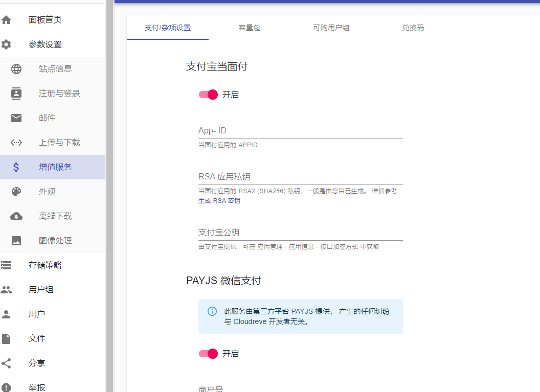Screen dimensions: 540x392
Task: Open 外观 settings
Action: tap(53, 192)
